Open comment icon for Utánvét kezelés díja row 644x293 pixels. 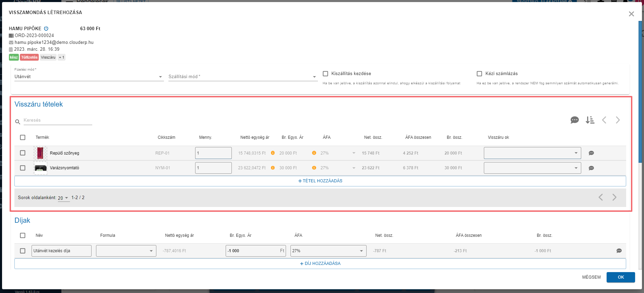pos(619,251)
